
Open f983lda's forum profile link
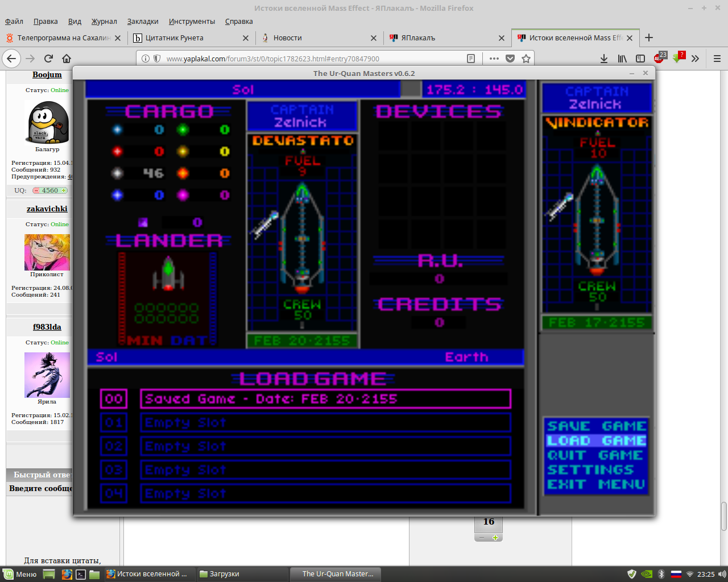[47, 327]
